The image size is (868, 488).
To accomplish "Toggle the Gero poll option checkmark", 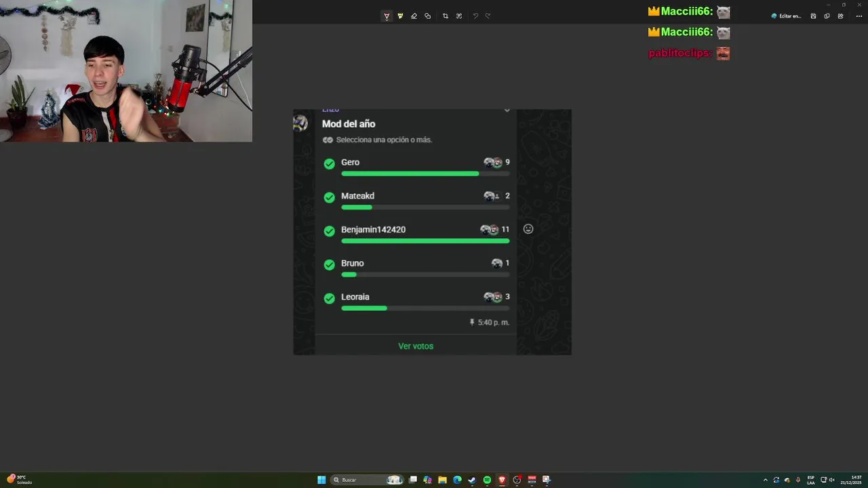I will (330, 164).
